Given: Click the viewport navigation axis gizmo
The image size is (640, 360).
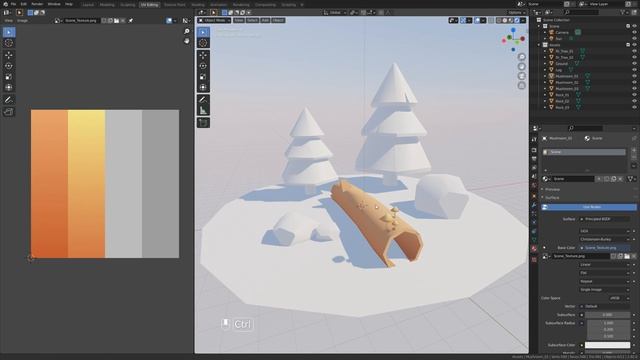Looking at the screenshot, I should (513, 39).
